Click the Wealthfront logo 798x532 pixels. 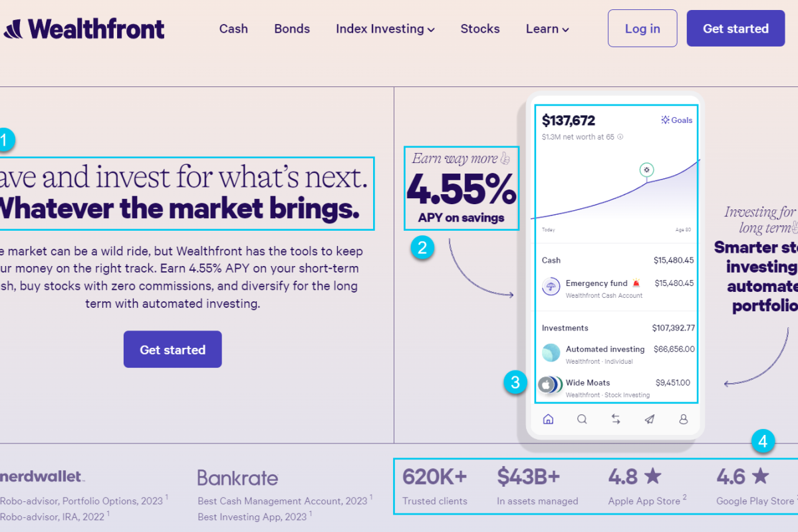[84, 29]
